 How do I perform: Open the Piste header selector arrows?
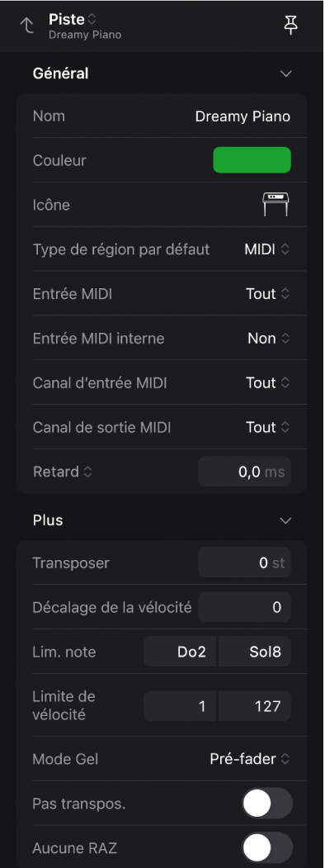(92, 19)
